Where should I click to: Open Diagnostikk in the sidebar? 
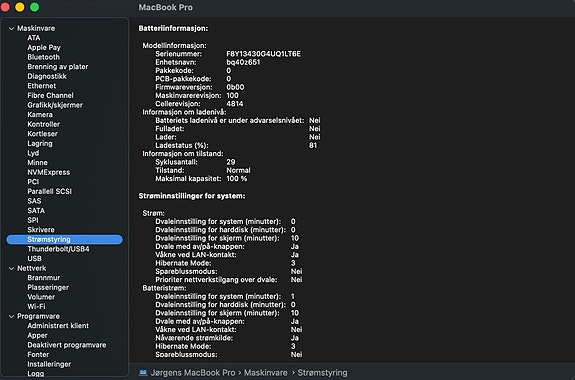point(47,76)
